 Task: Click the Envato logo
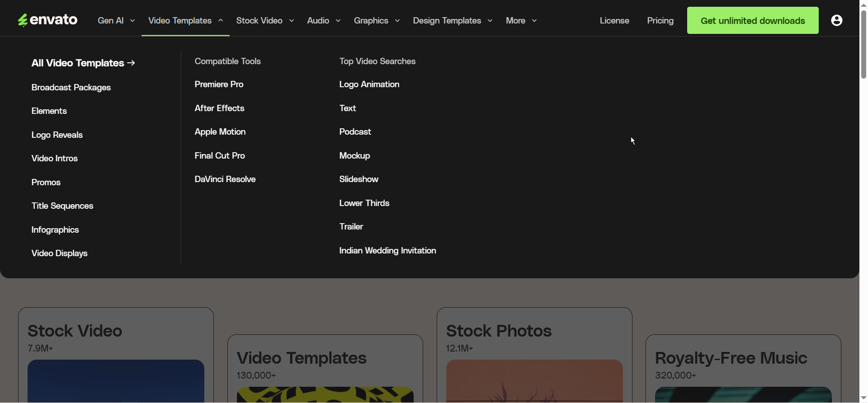coord(47,20)
